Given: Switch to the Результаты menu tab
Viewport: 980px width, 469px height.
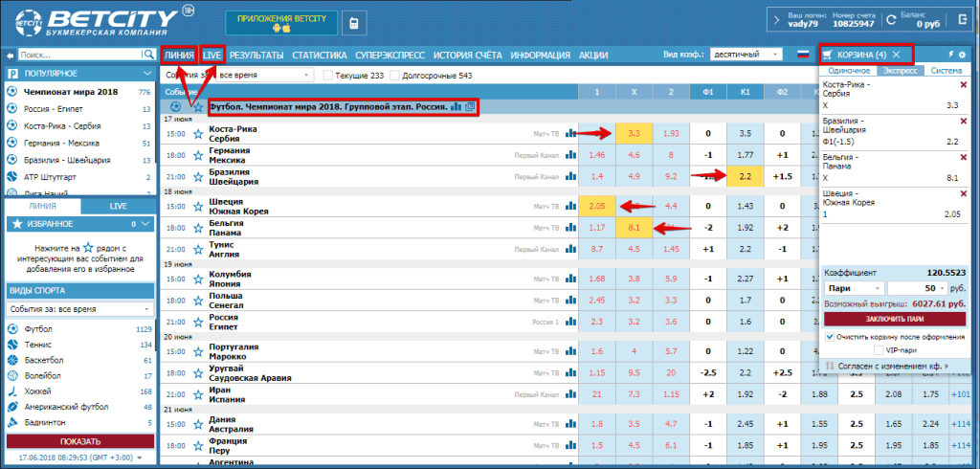Looking at the screenshot, I should [x=256, y=56].
